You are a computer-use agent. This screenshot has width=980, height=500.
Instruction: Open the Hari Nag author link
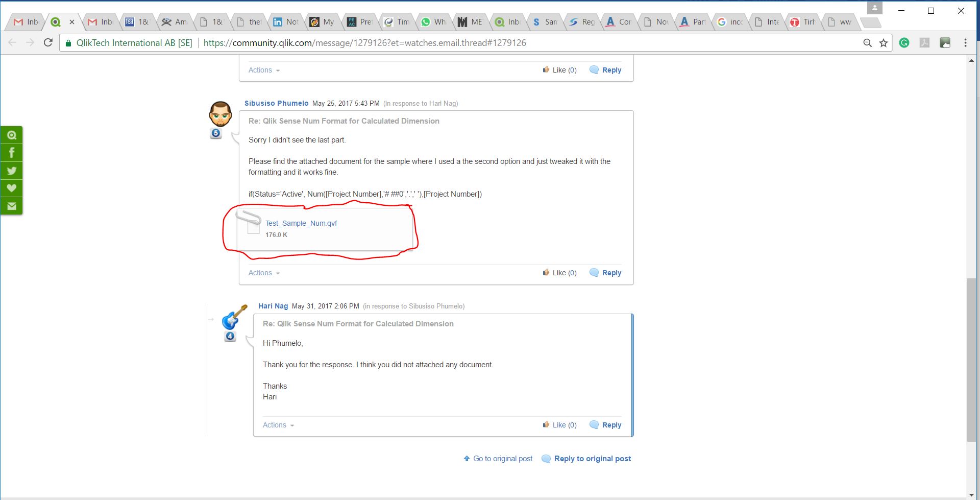[x=273, y=306]
